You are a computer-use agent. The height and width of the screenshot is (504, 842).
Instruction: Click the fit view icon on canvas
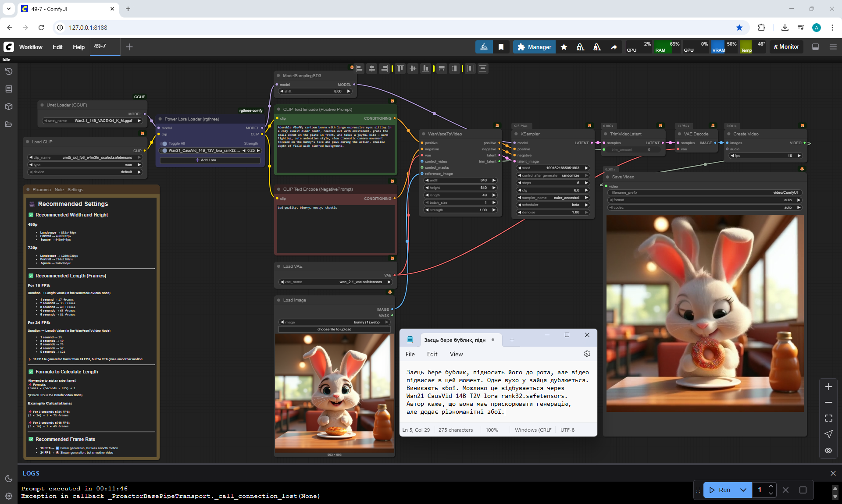click(828, 418)
